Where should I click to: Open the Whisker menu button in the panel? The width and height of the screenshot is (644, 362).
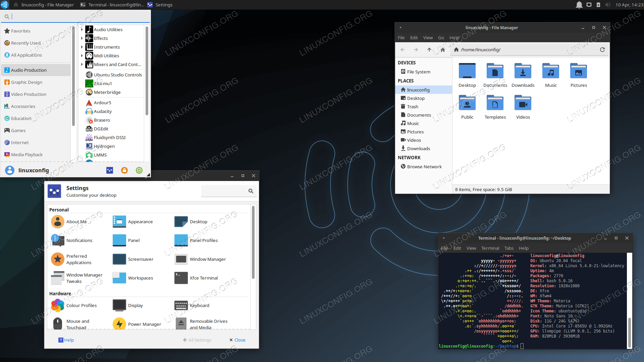[x=5, y=5]
